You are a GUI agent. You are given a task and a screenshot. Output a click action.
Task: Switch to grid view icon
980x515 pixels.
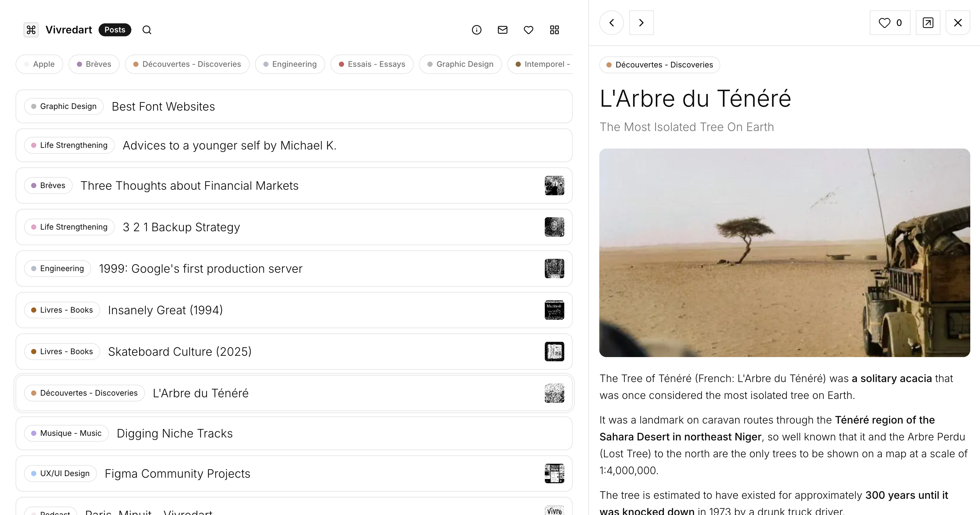[x=554, y=30]
